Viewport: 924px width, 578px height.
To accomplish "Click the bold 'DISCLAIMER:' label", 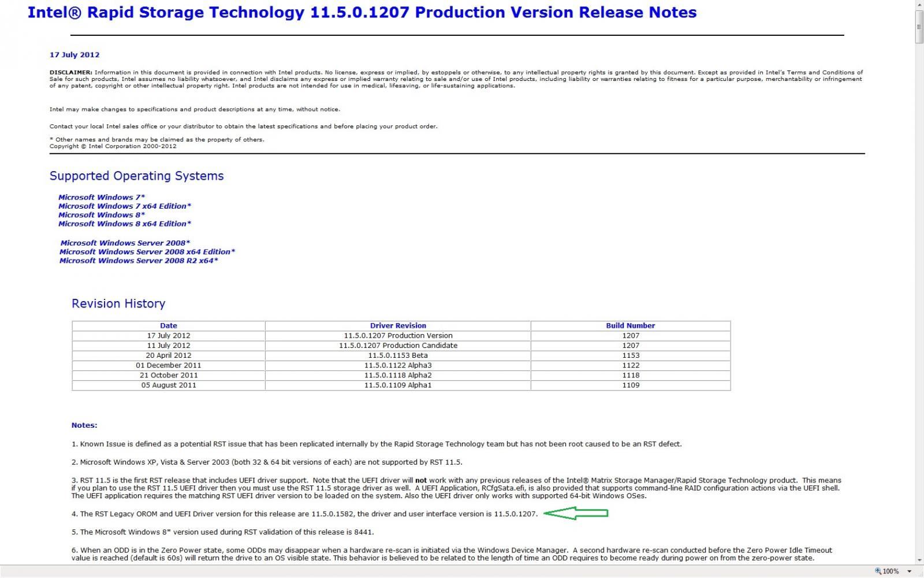I will point(71,72).
